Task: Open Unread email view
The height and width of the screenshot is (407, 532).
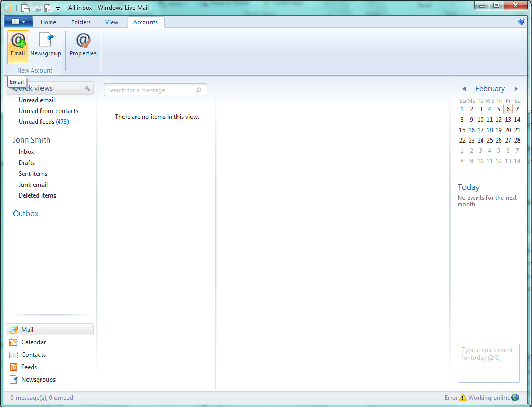Action: [x=37, y=100]
